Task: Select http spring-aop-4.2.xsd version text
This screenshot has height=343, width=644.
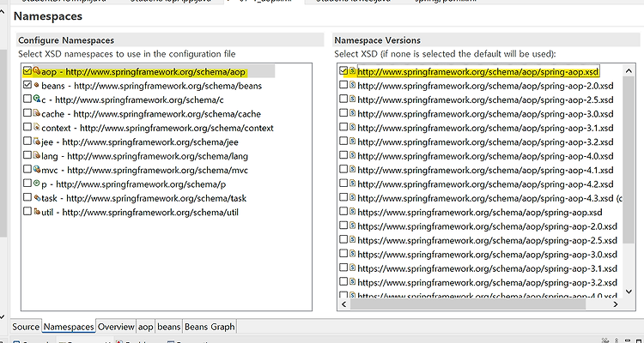Action: tap(485, 184)
